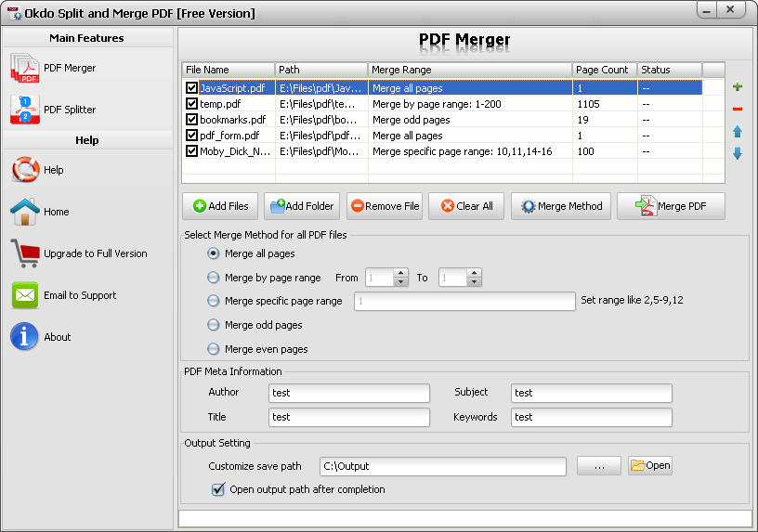
Task: Click the page count 1105 cell
Action: click(605, 104)
